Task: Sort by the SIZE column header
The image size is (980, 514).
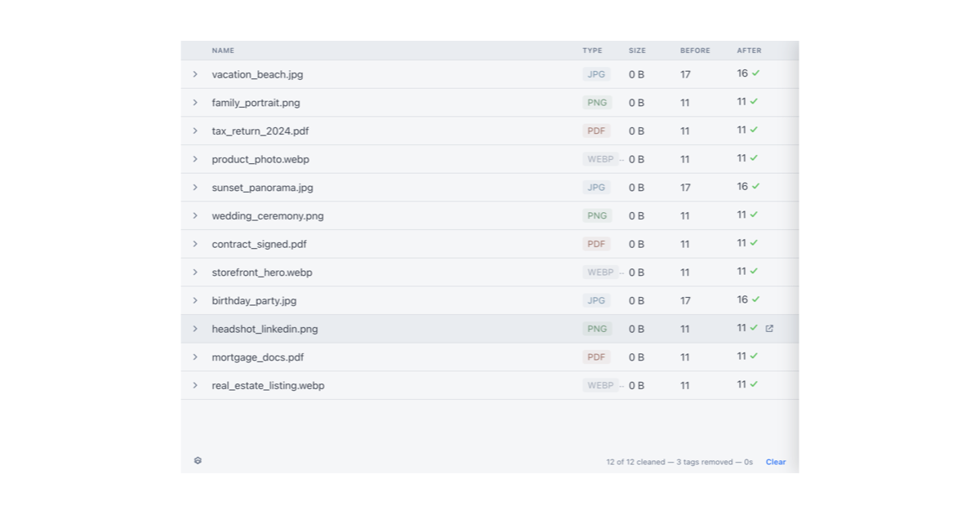Action: coord(637,51)
